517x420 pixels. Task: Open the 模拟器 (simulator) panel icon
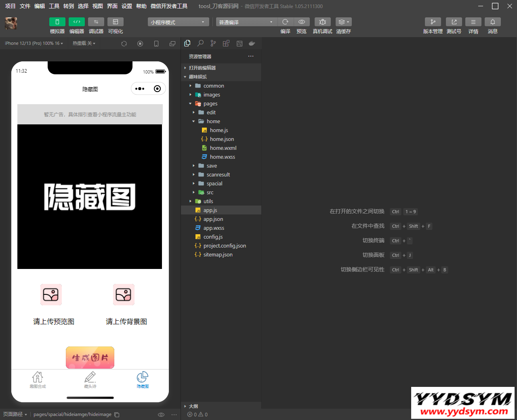pyautogui.click(x=57, y=22)
